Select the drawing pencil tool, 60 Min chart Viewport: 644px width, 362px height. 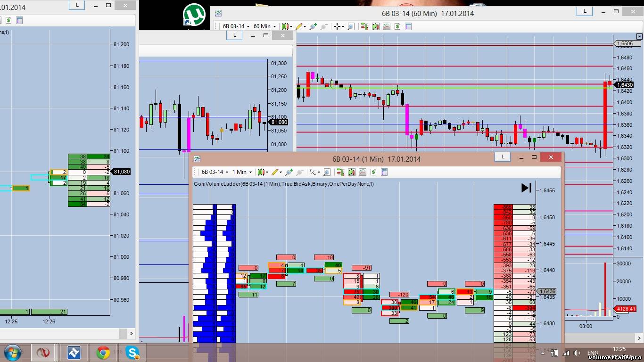[299, 26]
